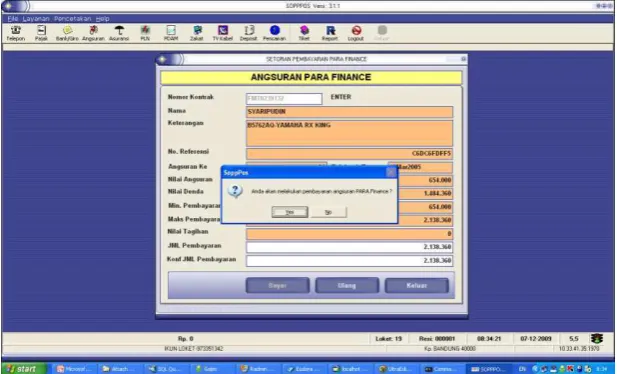Focus the Nomor Kontrak input field
The image size is (617, 374).
click(x=284, y=98)
